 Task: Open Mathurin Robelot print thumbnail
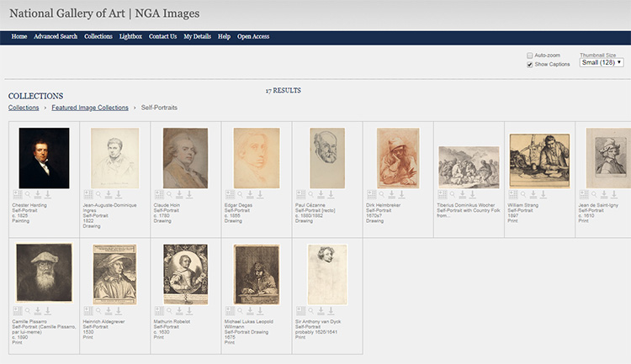coord(186,274)
